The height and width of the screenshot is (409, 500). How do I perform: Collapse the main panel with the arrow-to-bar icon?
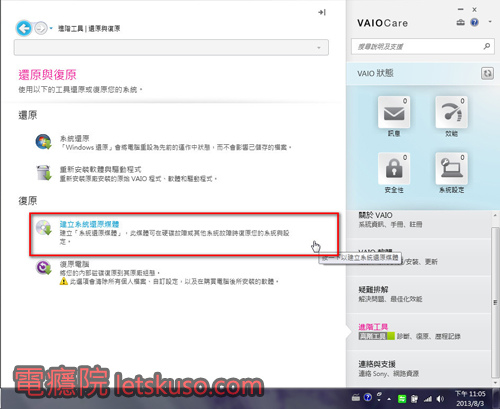click(x=322, y=12)
